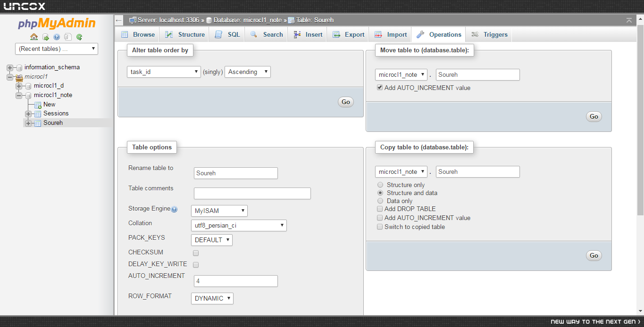This screenshot has width=644, height=327.
Task: Click the back arrow collapse navigation button
Action: coord(119,20)
